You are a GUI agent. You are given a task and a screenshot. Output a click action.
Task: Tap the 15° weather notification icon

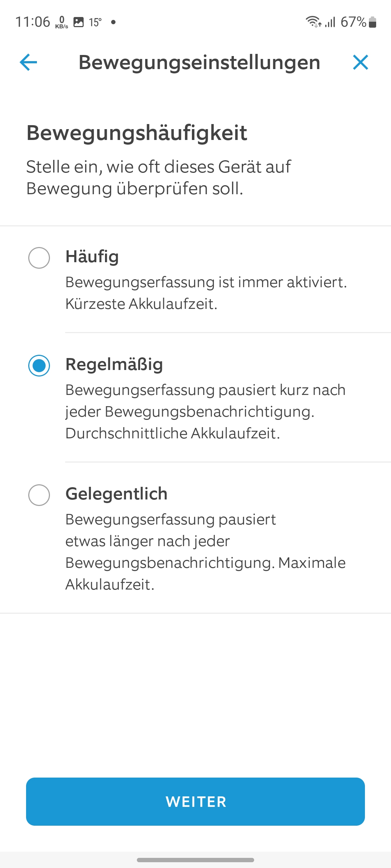pyautogui.click(x=95, y=22)
